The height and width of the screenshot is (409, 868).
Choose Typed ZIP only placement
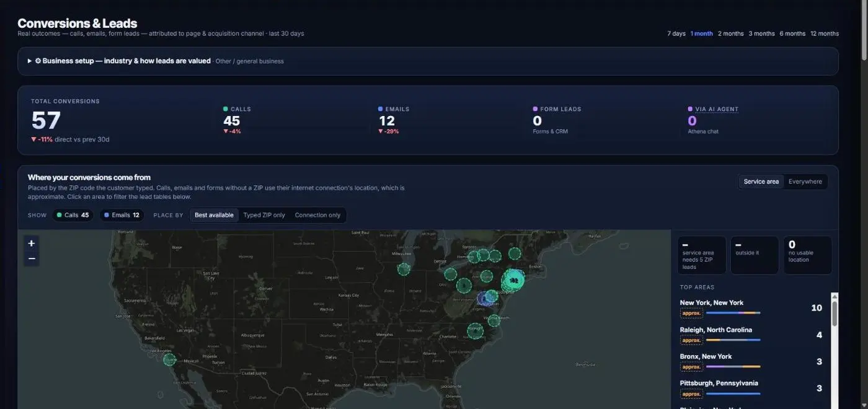click(x=264, y=215)
